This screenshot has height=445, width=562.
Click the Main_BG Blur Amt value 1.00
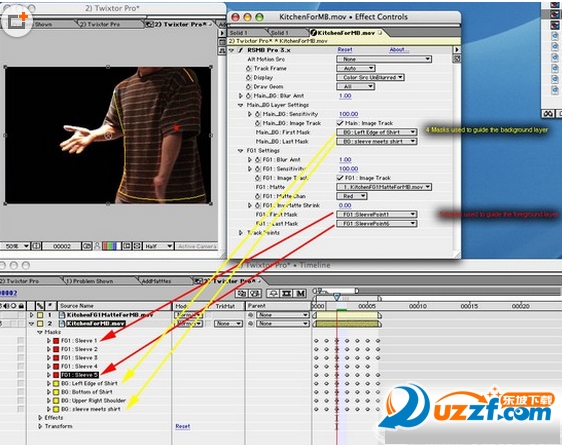345,96
